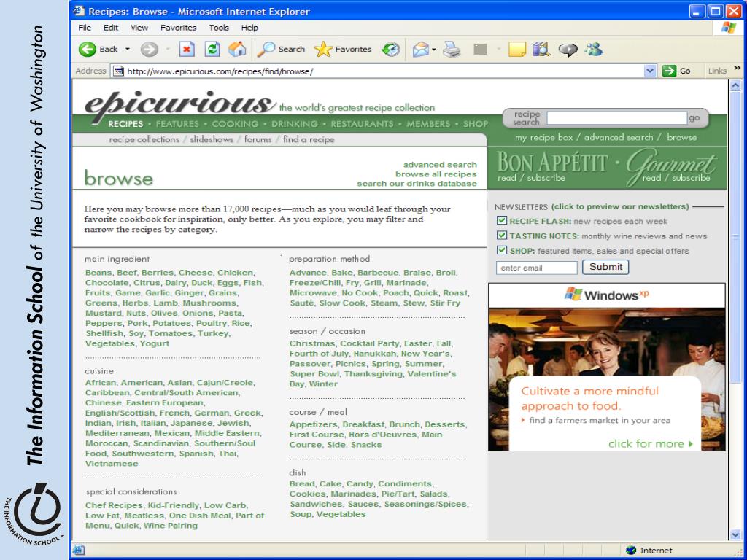This screenshot has height=560, width=747.
Task: Open the Thanksgiving occasion link
Action: (x=374, y=374)
